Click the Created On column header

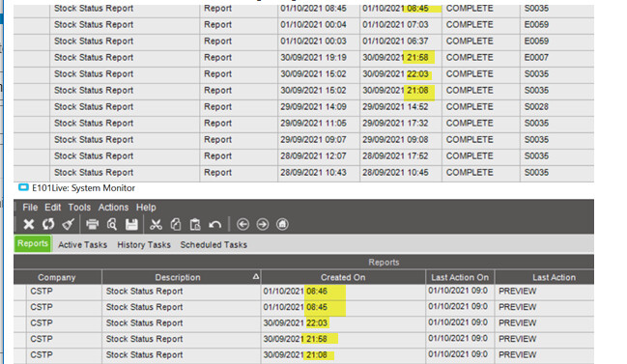click(x=343, y=277)
